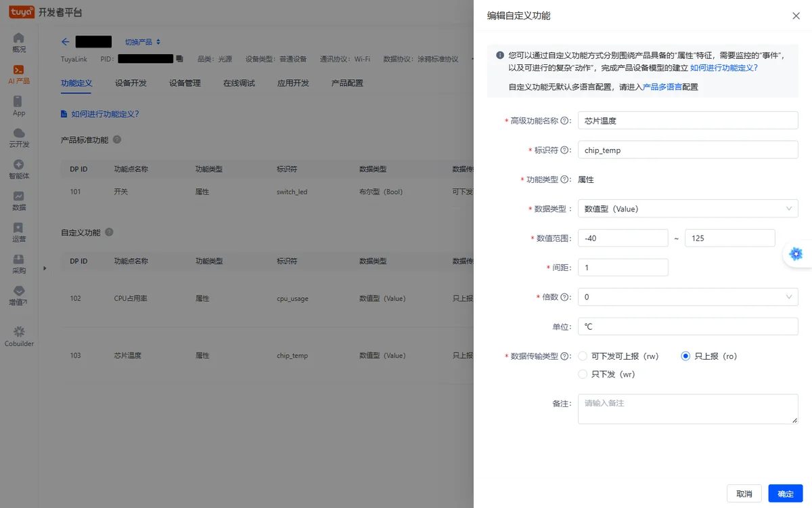
Task: Open the 采购 sidebar icon
Action: [19, 259]
